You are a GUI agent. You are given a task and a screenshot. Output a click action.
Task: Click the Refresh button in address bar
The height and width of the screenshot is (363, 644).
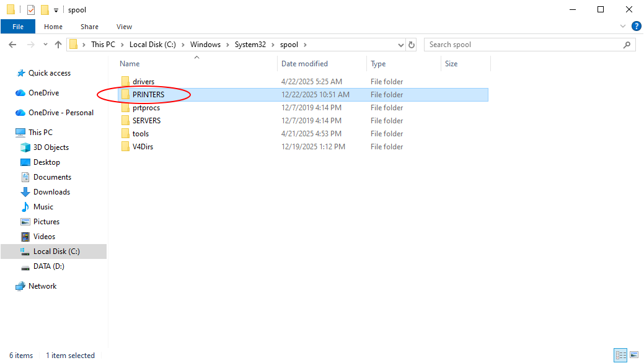[412, 45]
